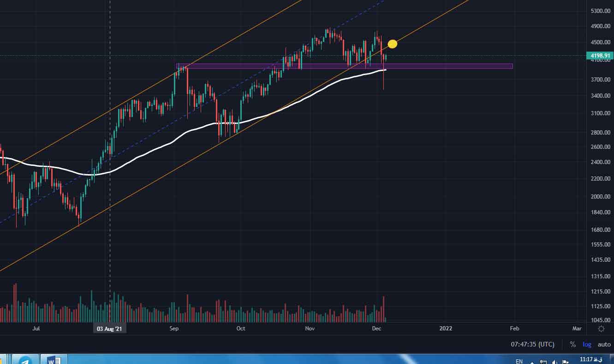Toggle auto scale for price axis
Image resolution: width=614 pixels, height=364 pixels.
[604, 344]
